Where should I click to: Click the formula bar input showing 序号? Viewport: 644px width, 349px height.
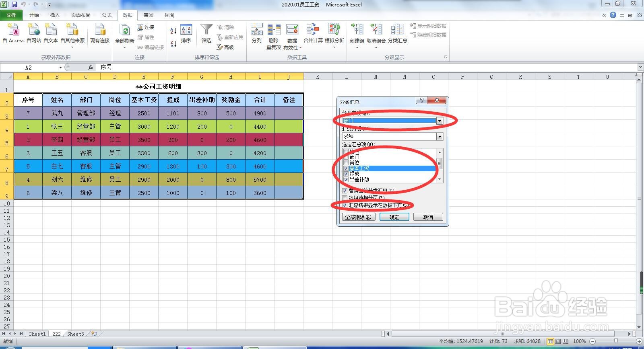[x=366, y=67]
